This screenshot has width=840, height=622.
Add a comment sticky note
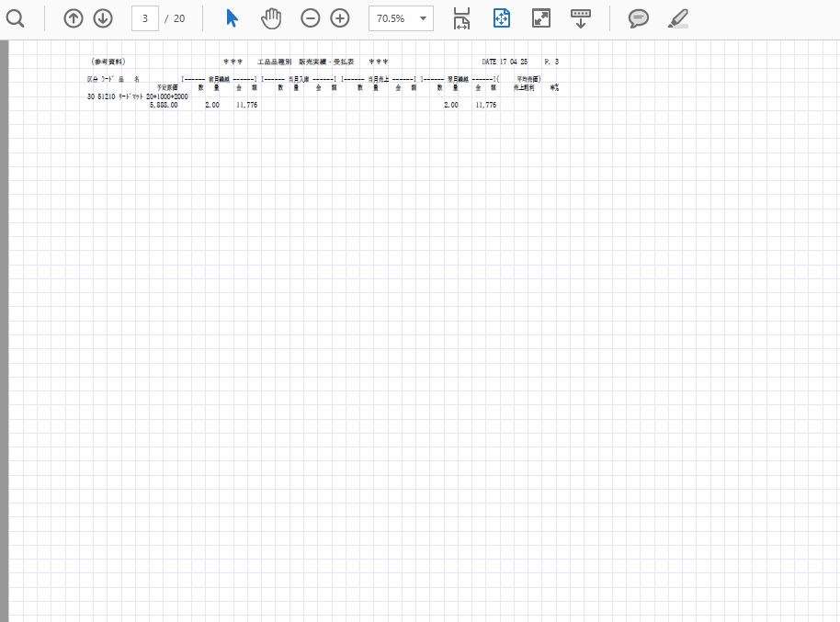pyautogui.click(x=638, y=18)
